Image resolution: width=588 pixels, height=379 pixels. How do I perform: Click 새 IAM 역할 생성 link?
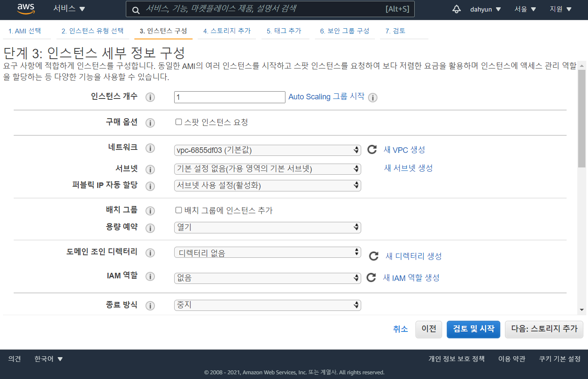[x=411, y=278]
